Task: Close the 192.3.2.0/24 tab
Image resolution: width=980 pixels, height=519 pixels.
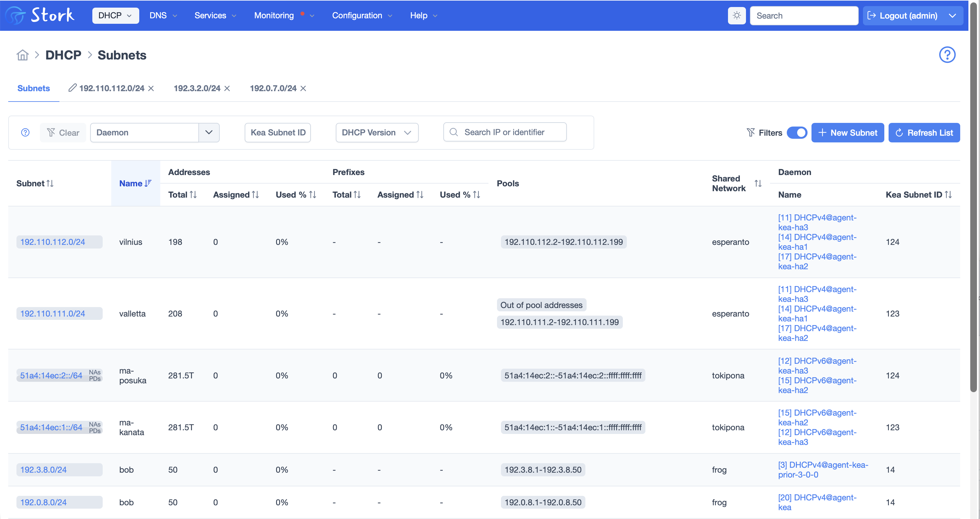Action: click(227, 88)
